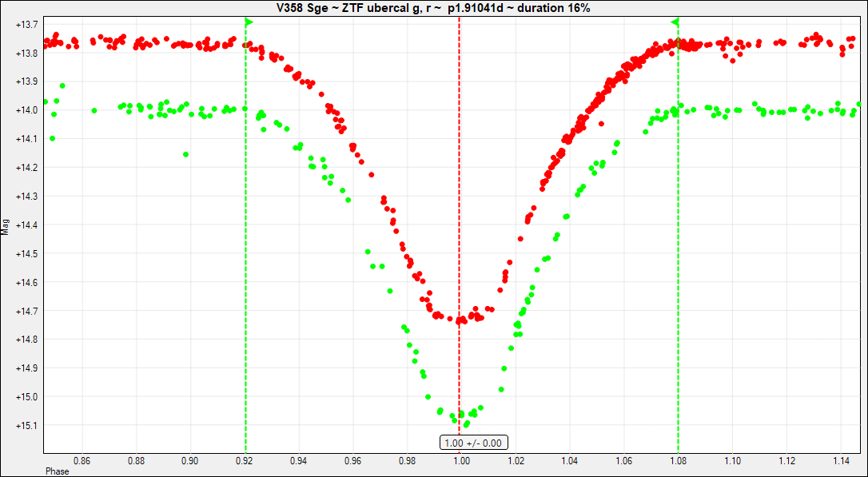Click the +14.5 tick on the magnitude axis

coord(27,253)
